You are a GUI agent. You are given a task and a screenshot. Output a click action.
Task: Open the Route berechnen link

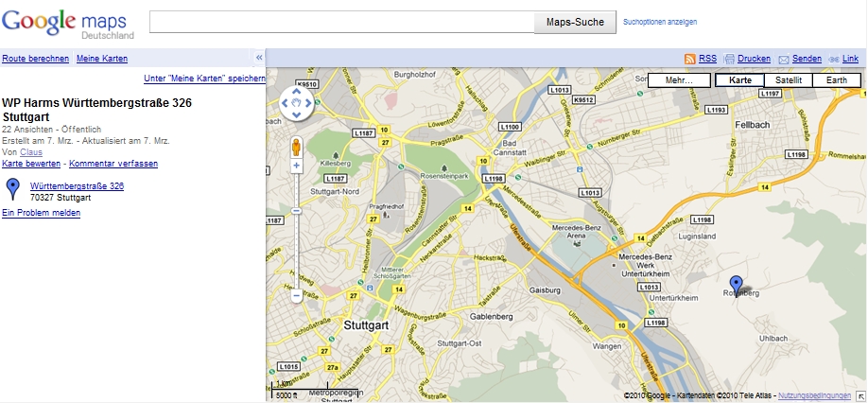pos(35,59)
